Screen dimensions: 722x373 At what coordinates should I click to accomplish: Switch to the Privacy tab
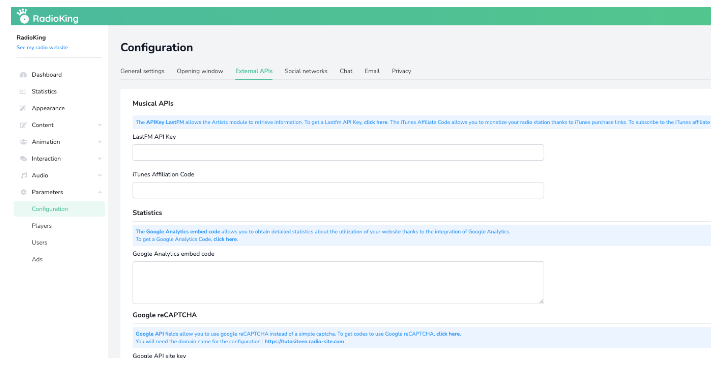click(x=401, y=71)
